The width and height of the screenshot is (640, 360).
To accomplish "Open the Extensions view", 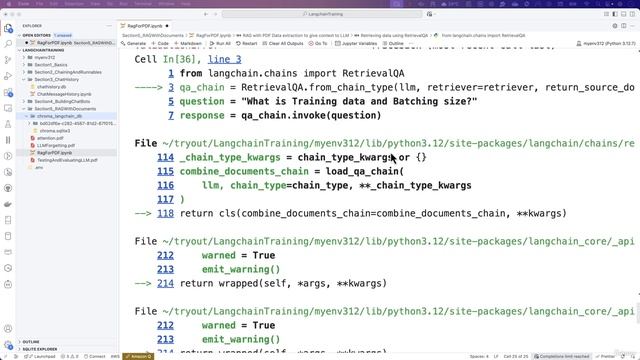I will click(x=8, y=92).
